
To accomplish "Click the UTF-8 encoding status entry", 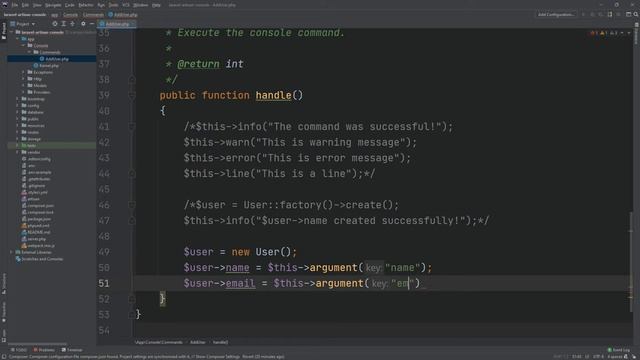I will click(598, 356).
